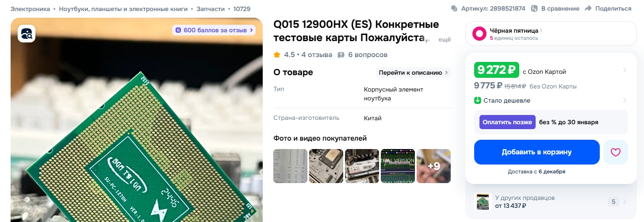Screen dimensions: 644x222
Task: Click the comparison icon next to В сравнение
Action: (534, 8)
